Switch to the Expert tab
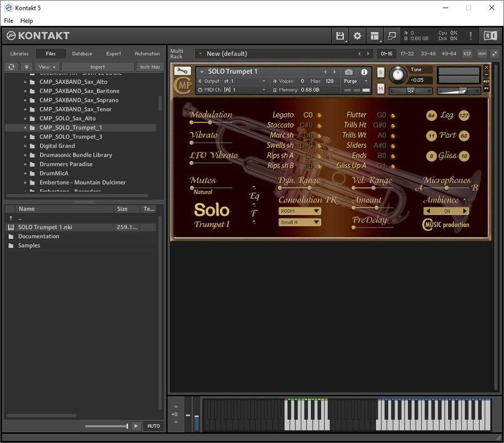This screenshot has height=443, width=504. point(113,54)
